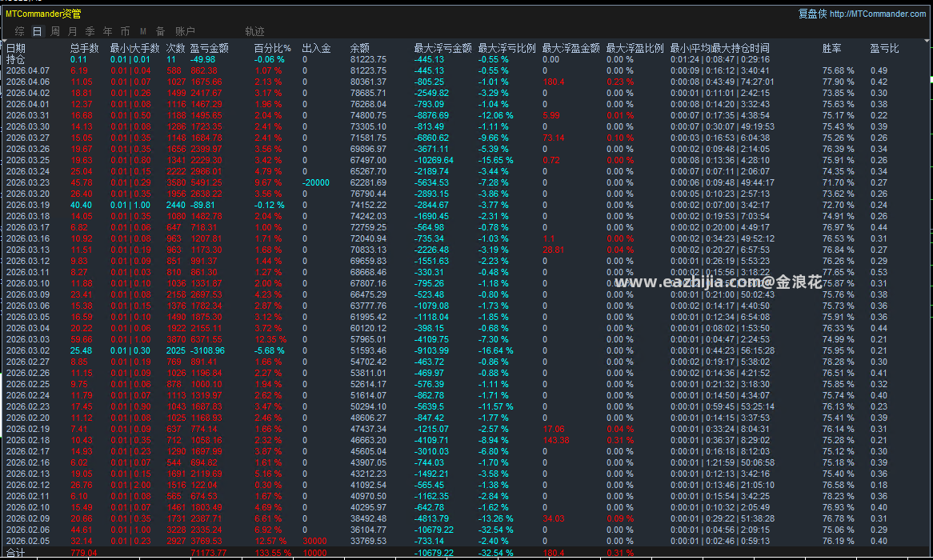This screenshot has width=933, height=560.
Task: Select the 年 yearly tab
Action: 107,31
